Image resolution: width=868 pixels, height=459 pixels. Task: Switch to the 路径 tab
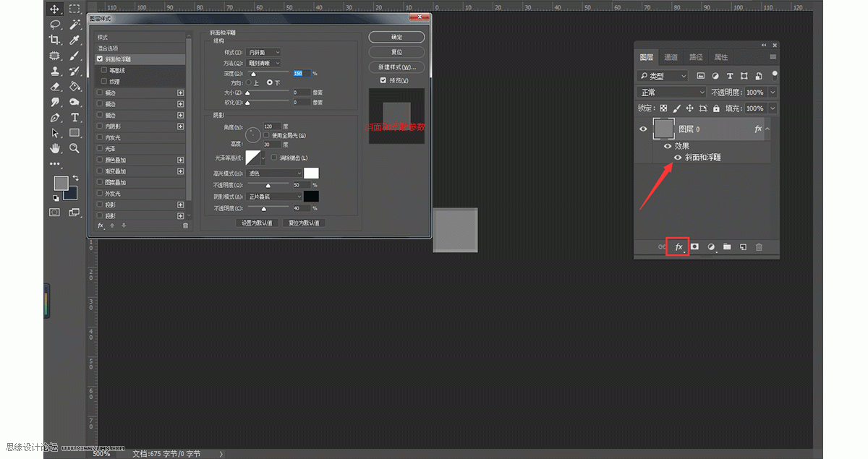coord(696,57)
